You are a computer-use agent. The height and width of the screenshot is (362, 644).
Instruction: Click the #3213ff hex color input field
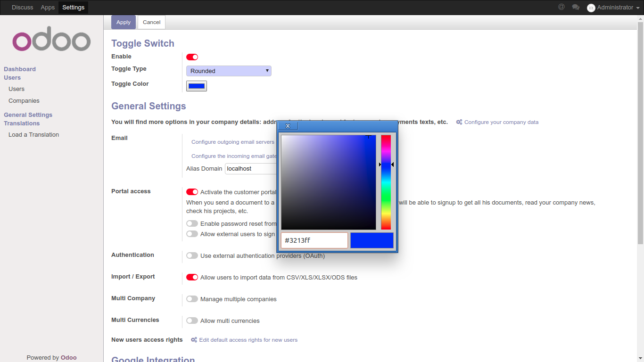point(314,240)
